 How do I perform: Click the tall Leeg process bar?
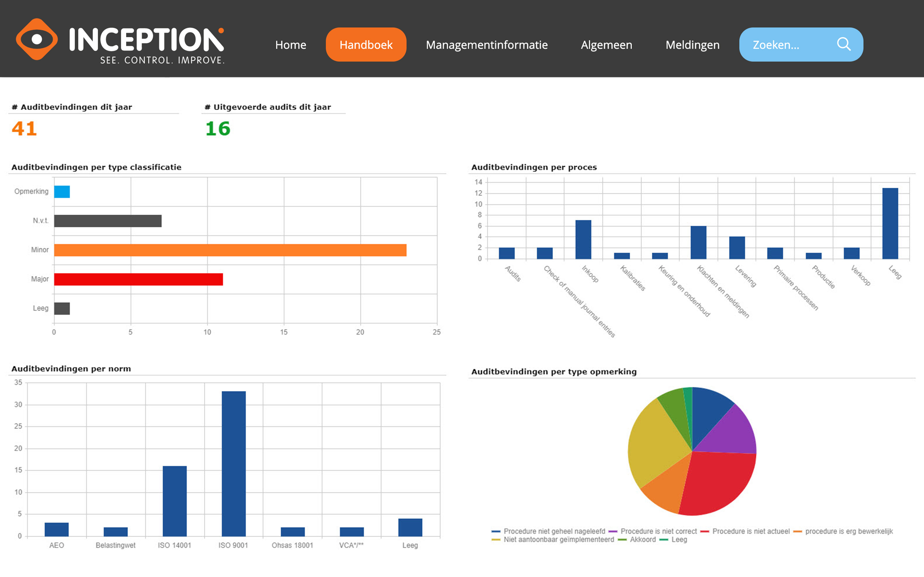point(890,223)
